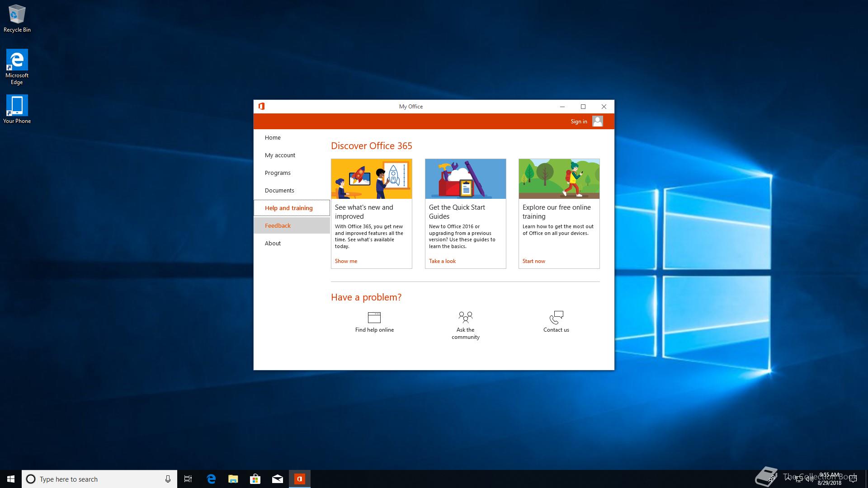This screenshot has width=868, height=488.
Task: Open the Action Center notification icon
Action: 853,479
